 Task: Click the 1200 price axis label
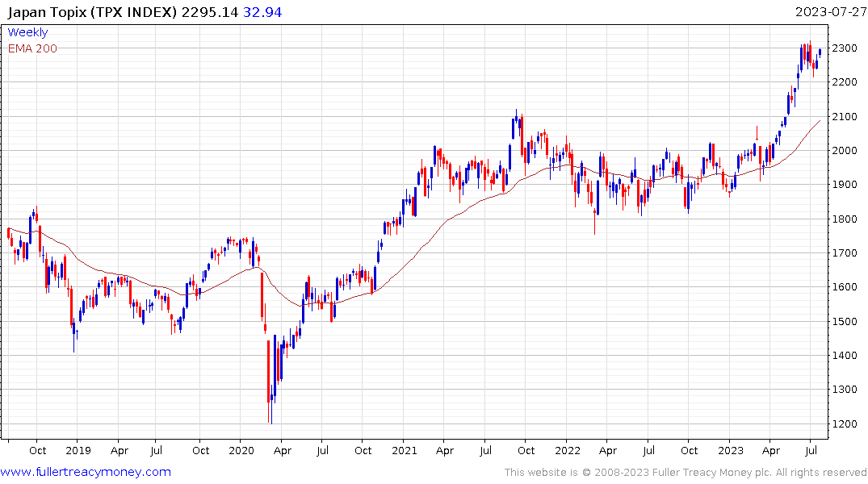coord(845,423)
